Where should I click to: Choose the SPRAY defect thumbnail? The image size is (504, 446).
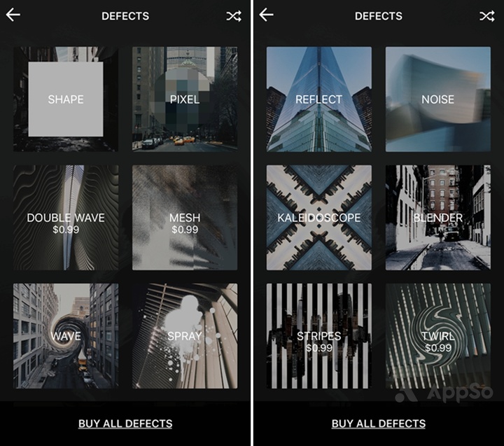tap(185, 336)
